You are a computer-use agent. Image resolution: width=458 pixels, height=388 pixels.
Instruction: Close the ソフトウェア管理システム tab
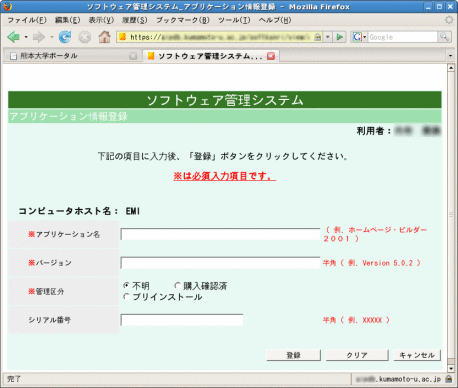[x=271, y=56]
